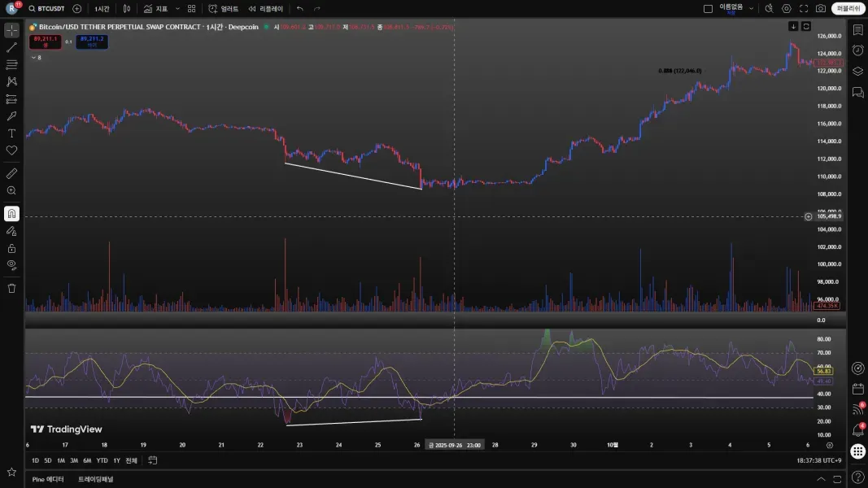868x488 pixels.
Task: Toggle magnet mode in left toolbar
Action: [11, 214]
